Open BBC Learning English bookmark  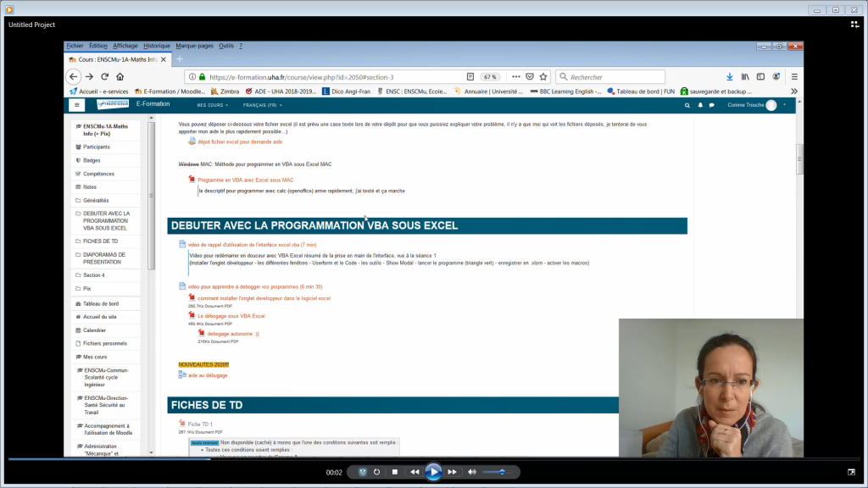(565, 91)
